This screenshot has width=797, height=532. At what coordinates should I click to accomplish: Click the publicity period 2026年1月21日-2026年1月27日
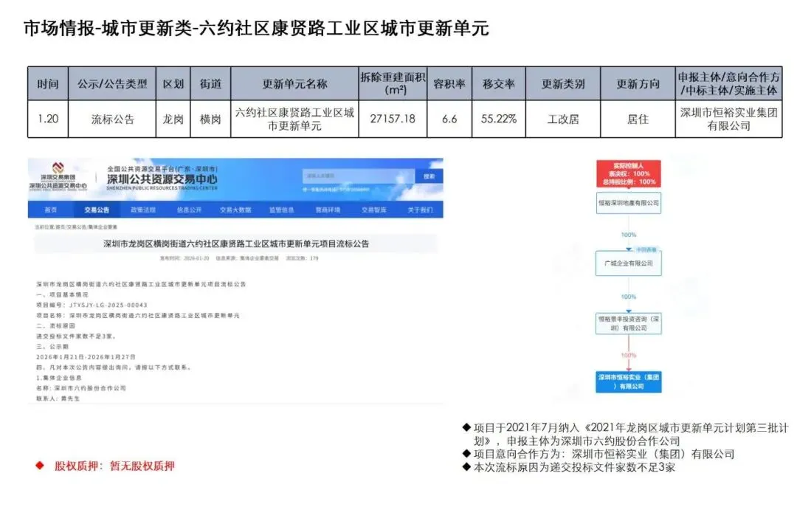click(x=86, y=357)
